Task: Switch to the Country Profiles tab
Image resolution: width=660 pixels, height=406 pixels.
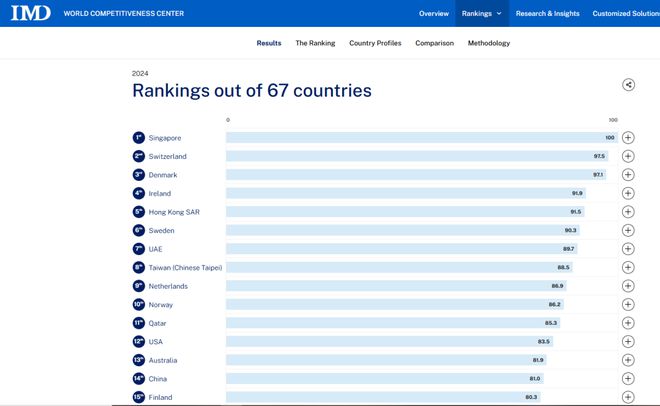Action: coord(375,43)
